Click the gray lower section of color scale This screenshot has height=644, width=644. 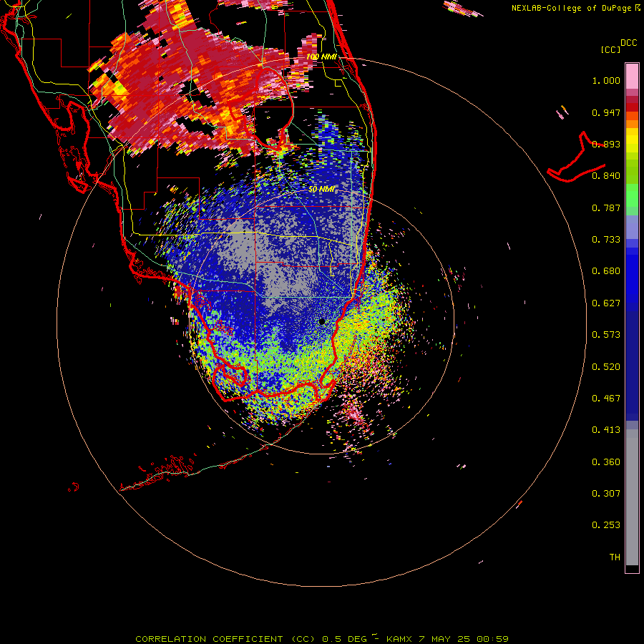(x=632, y=497)
